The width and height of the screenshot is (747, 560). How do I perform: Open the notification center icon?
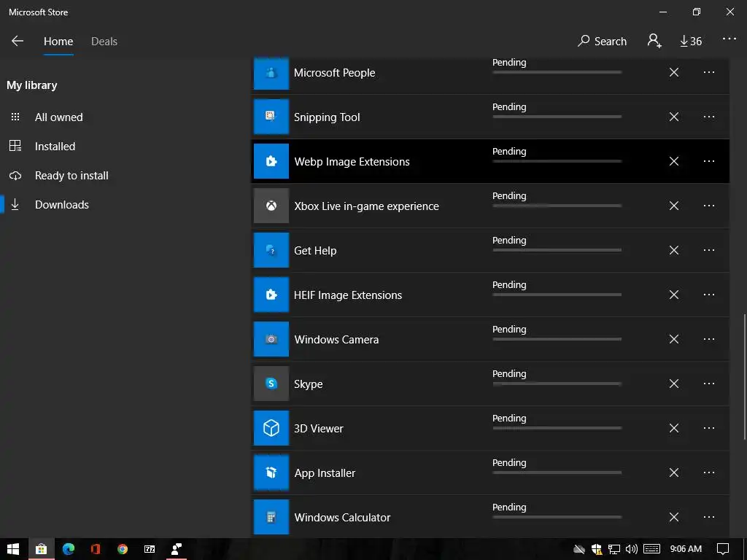click(x=723, y=549)
